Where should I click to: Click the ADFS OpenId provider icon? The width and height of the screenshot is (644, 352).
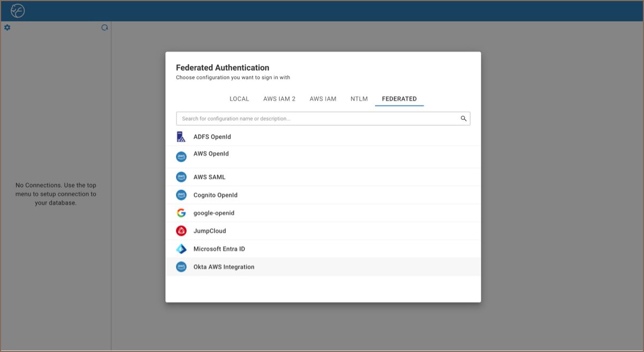click(181, 137)
